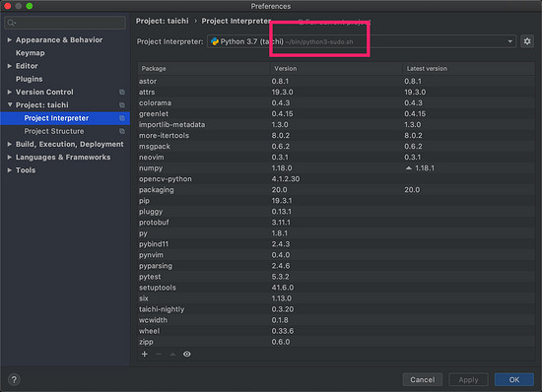Select the pluggy package row
Screen dimensions: 542x392
pyautogui.click(x=336, y=212)
